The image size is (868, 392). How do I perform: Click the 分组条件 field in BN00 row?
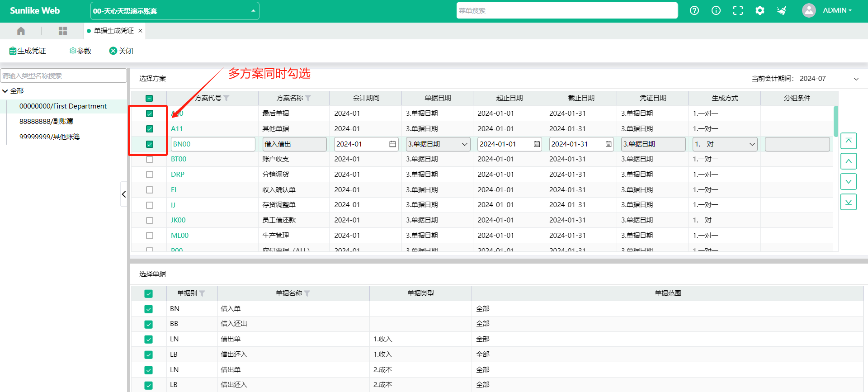coord(797,144)
